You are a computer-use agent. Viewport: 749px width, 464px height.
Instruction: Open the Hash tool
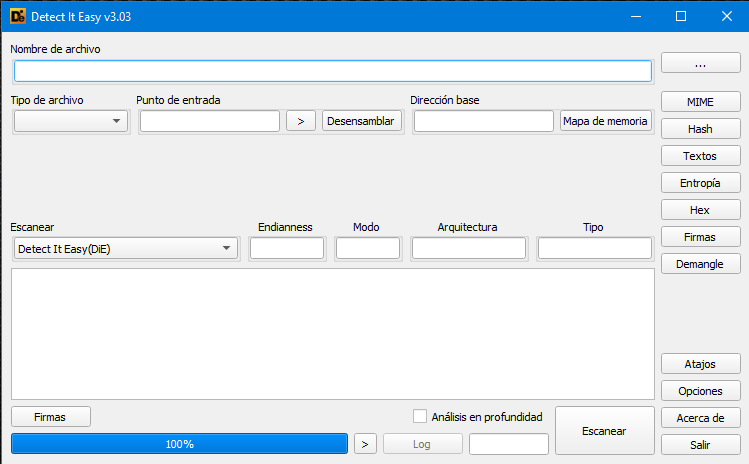tap(701, 129)
